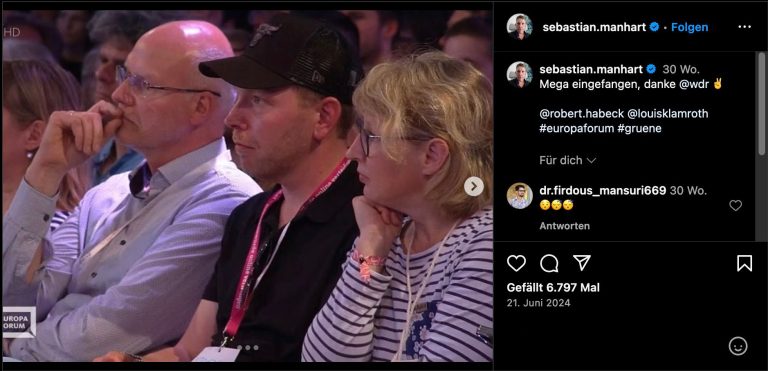This screenshot has width=768, height=371.
Task: Expand the Für dich dropdown
Action: 567,160
